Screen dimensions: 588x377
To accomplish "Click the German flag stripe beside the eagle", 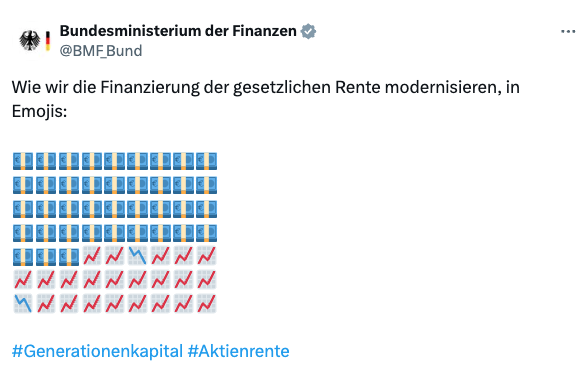I will click(48, 41).
